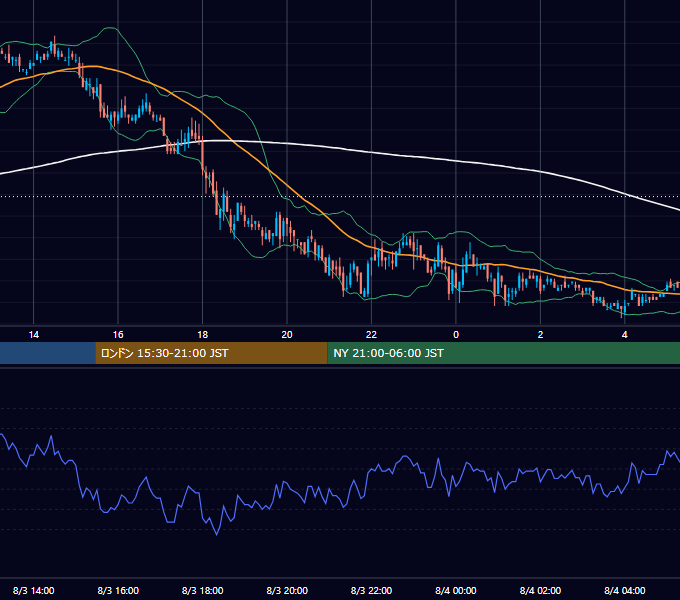This screenshot has height=600, width=680.
Task: Click the 8/3 16:00 time label
Action: coord(118,590)
